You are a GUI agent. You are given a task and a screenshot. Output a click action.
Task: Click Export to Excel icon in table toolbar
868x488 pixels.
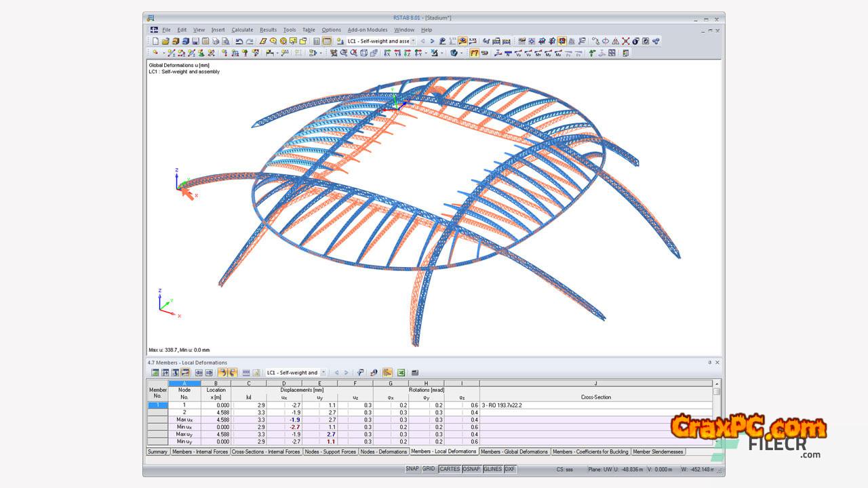click(x=401, y=373)
